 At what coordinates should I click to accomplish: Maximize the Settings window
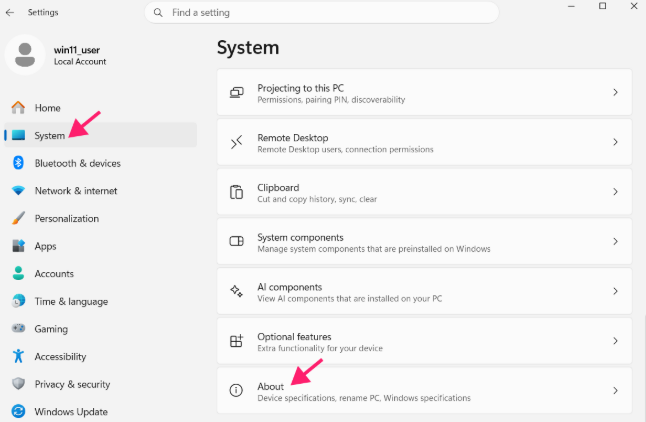(602, 6)
